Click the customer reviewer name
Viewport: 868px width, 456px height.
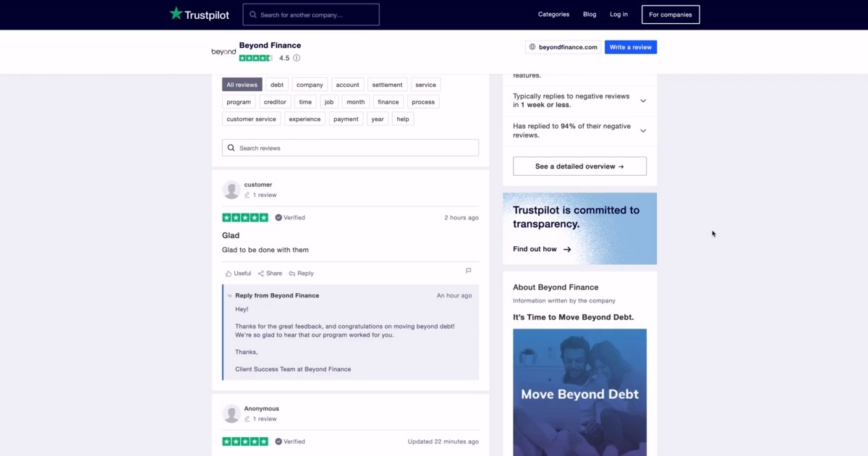(x=258, y=185)
